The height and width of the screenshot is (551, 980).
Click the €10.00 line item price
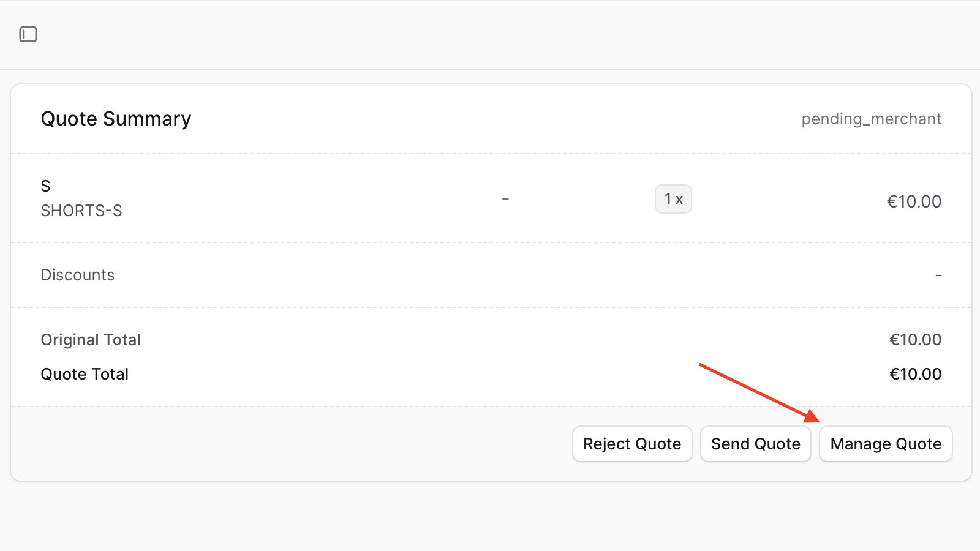click(x=914, y=201)
